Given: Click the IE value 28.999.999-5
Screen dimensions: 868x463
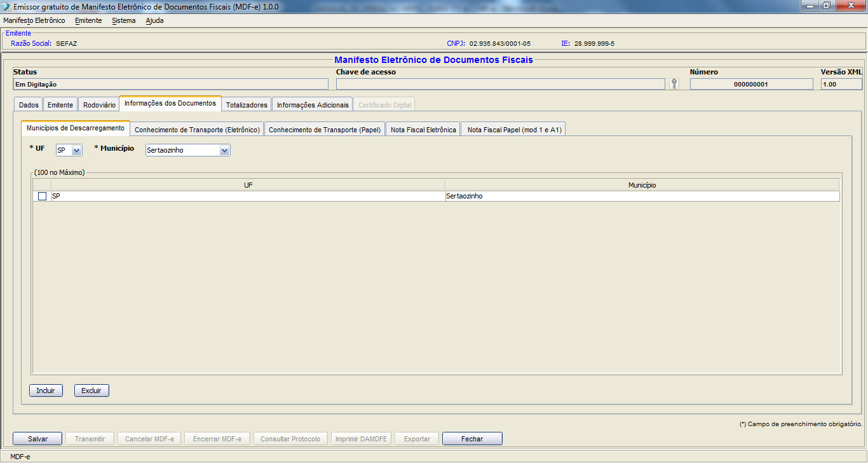Looking at the screenshot, I should point(594,43).
